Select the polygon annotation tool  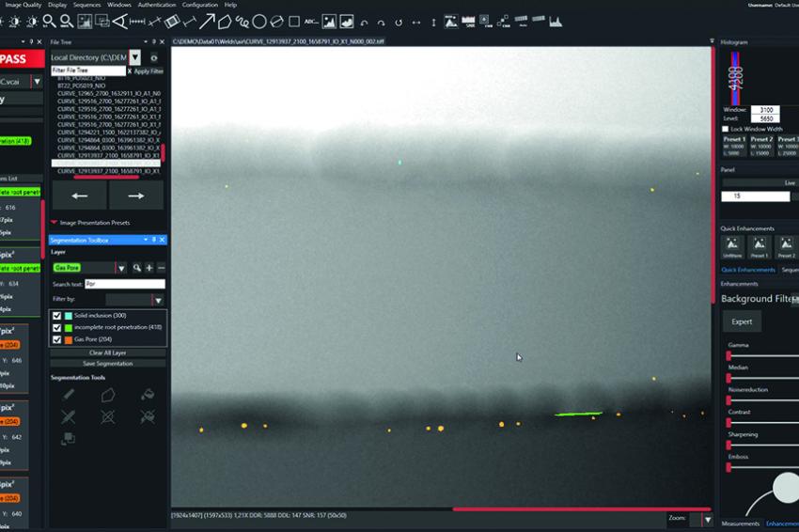pyautogui.click(x=225, y=22)
